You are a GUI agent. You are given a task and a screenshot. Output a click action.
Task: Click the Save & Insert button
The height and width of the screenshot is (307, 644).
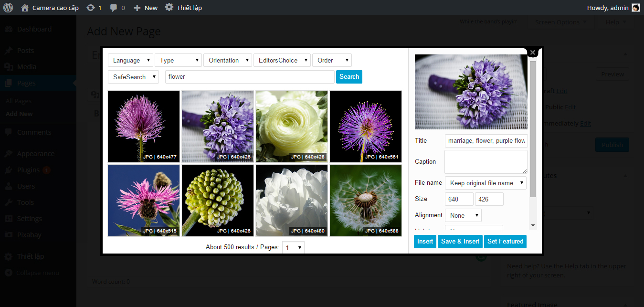[x=460, y=242]
